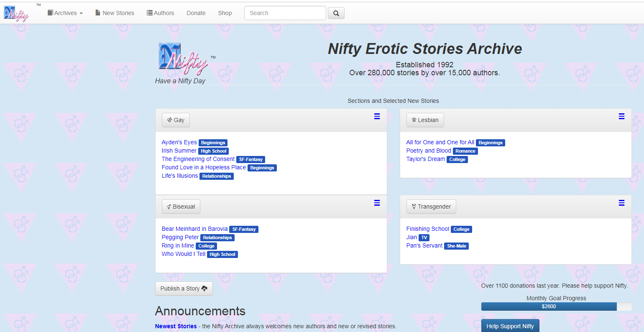Click the monthly goal progress bar
The height and width of the screenshot is (332, 644).
pyautogui.click(x=556, y=306)
